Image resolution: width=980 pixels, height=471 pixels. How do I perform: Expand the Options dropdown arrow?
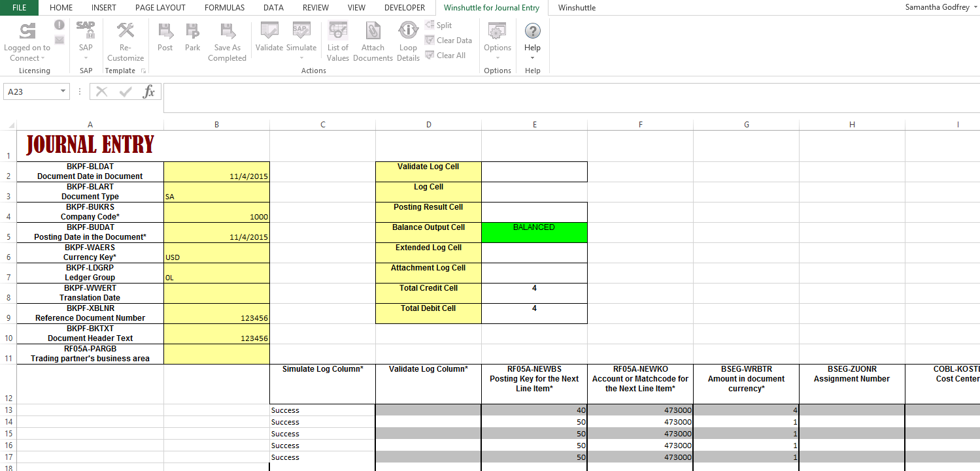point(498,58)
